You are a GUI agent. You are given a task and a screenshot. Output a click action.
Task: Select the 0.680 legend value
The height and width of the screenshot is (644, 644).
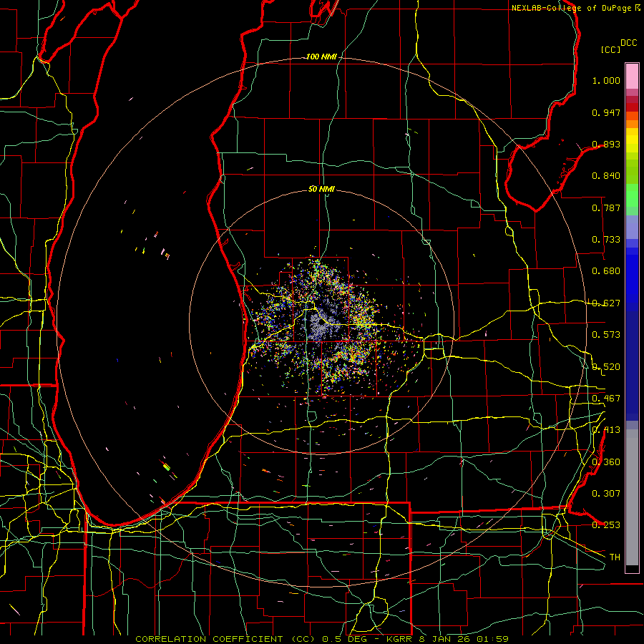point(606,271)
